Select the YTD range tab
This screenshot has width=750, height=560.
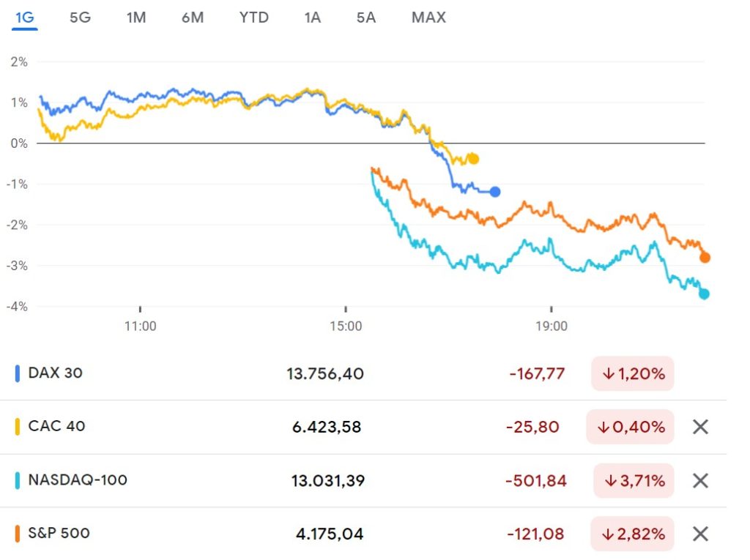pos(254,18)
